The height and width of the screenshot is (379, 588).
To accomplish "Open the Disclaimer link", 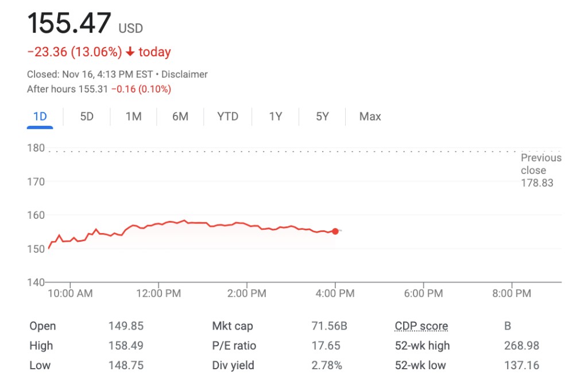I will pos(184,74).
